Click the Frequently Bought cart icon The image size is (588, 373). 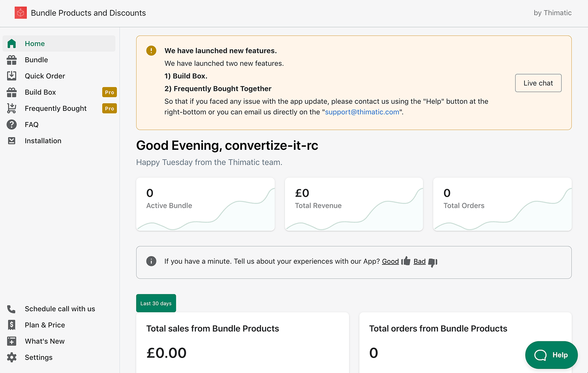tap(12, 108)
